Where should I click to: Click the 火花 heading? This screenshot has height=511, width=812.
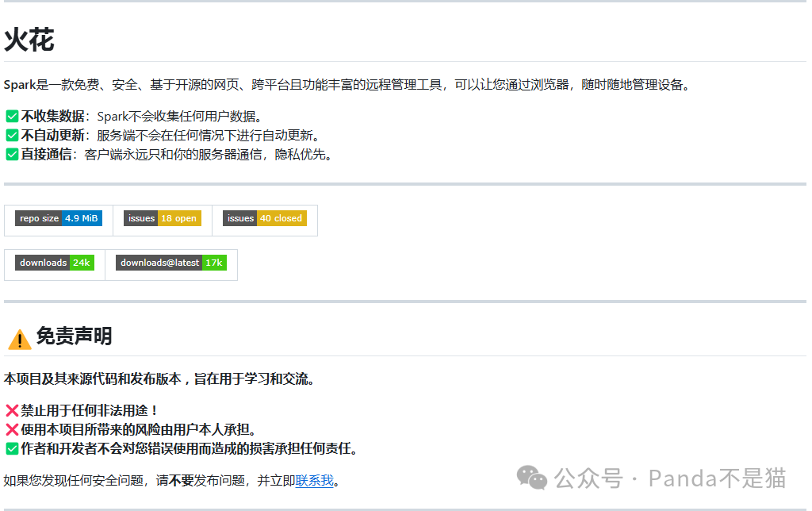coord(29,40)
